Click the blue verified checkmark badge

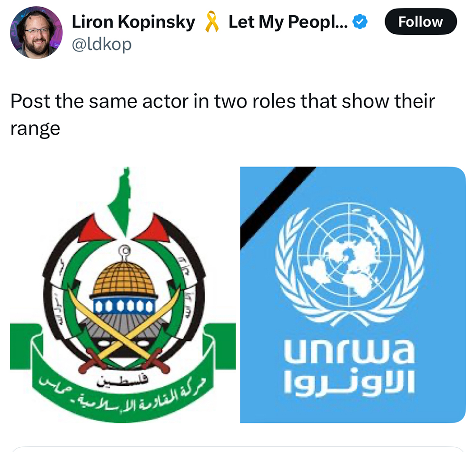[360, 22]
